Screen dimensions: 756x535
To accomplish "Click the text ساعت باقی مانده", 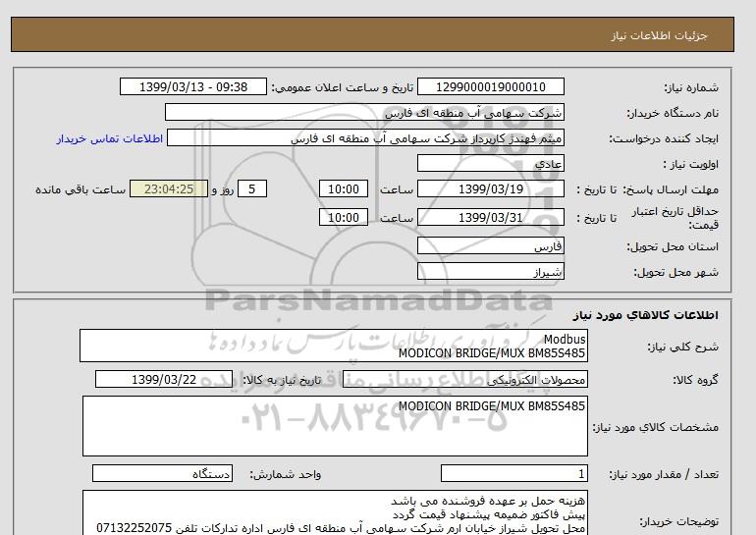I will [81, 189].
